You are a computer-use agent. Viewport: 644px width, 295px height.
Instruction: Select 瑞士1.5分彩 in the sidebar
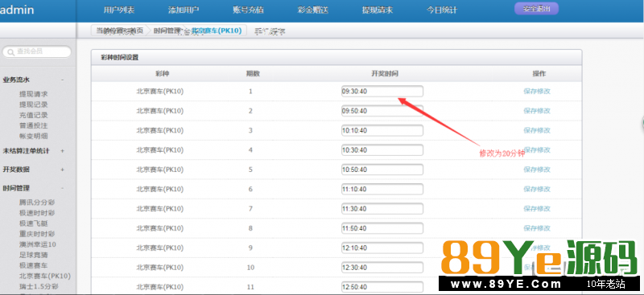click(39, 286)
